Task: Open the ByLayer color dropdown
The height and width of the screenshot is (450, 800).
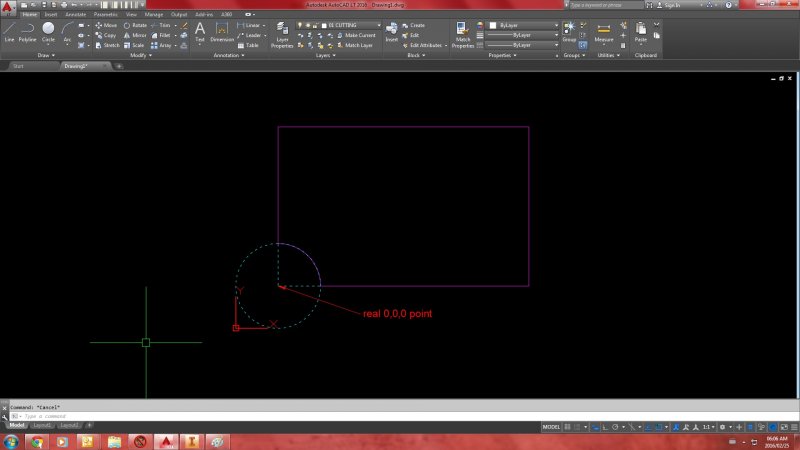Action: (523, 25)
